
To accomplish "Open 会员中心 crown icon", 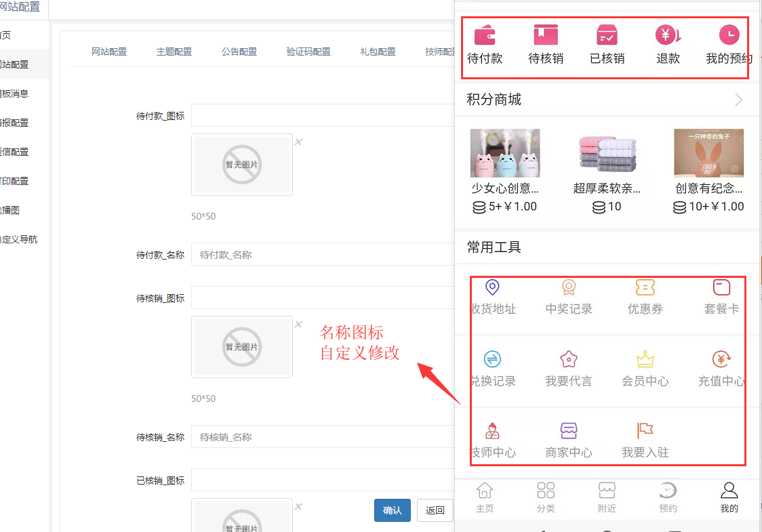I will (645, 359).
